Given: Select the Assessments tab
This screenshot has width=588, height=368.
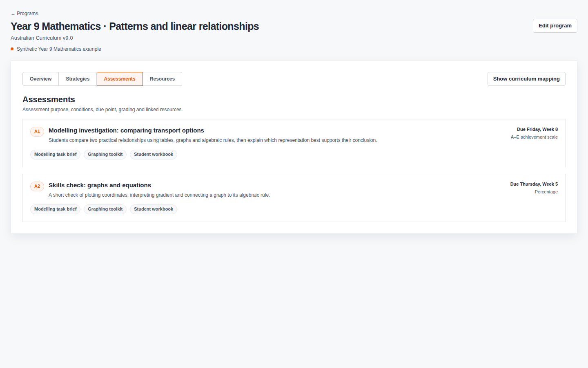Looking at the screenshot, I should click(x=120, y=79).
